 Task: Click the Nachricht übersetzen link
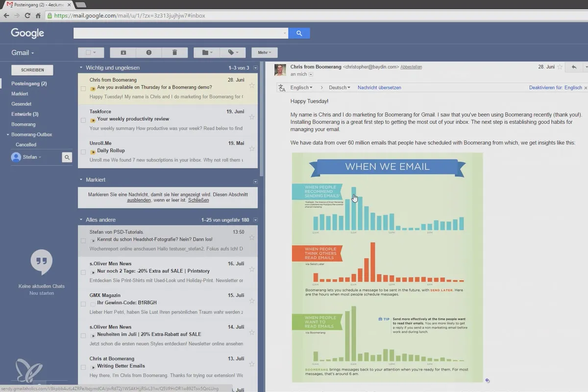379,88
